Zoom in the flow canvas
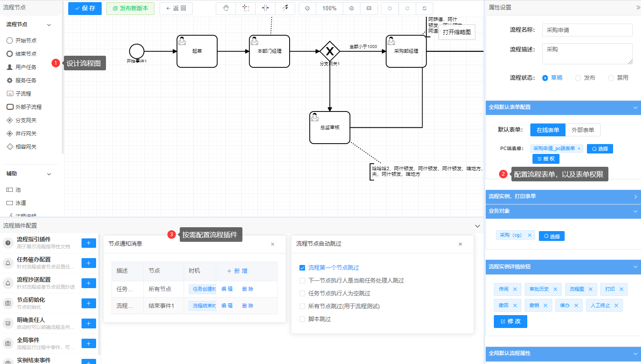The width and height of the screenshot is (641, 364). (x=351, y=9)
